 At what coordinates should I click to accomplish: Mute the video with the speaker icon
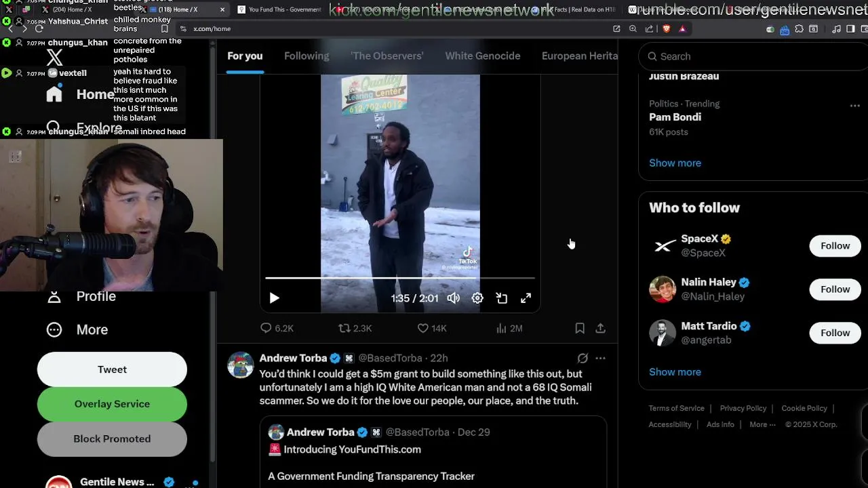(x=454, y=298)
